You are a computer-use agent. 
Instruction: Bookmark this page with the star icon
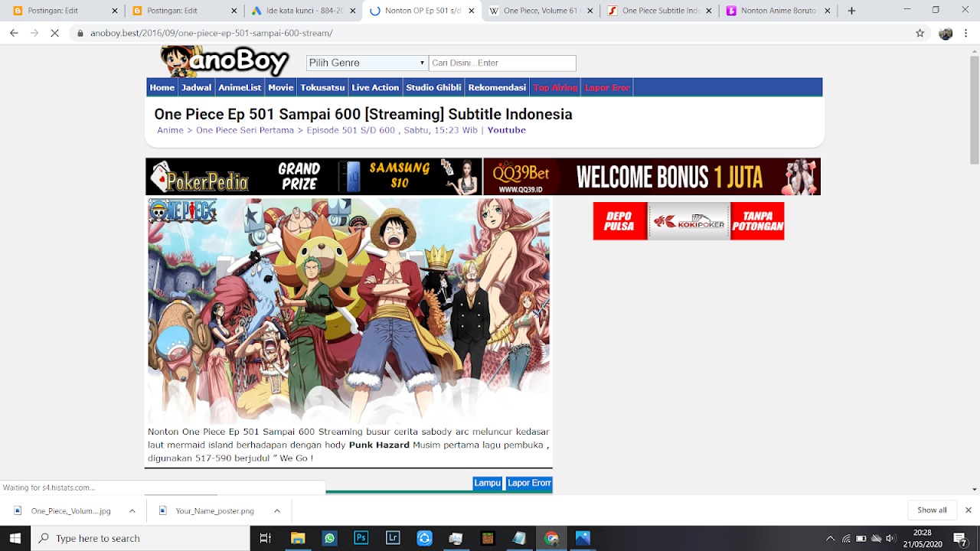pos(920,33)
